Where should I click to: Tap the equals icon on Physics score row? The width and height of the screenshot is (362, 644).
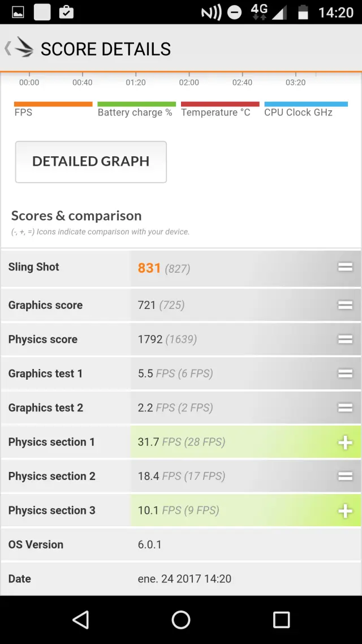[x=345, y=340]
